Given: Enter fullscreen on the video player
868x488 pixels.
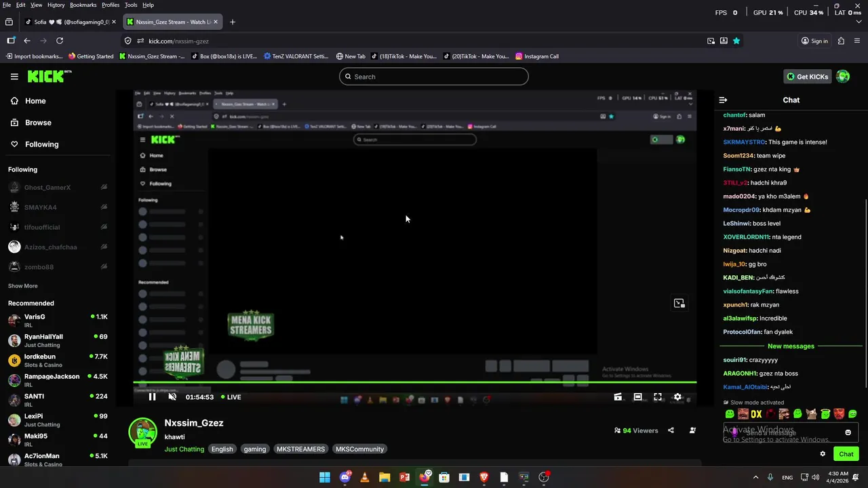Looking at the screenshot, I should [x=658, y=397].
